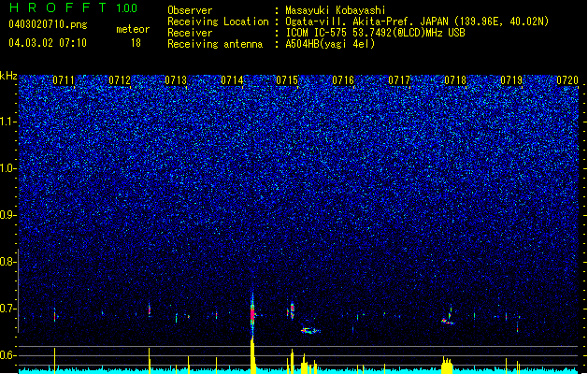
Task: Click the 0.8 frequency axis label
Action: coord(8,262)
